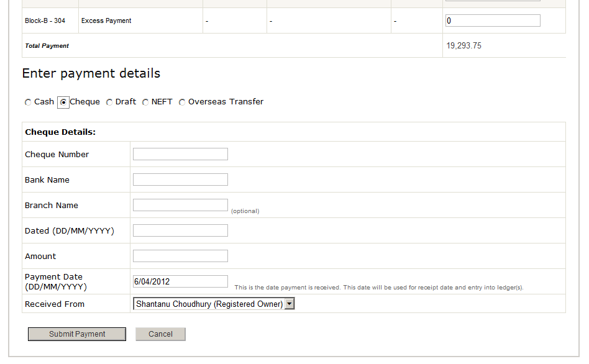Image resolution: width=589 pixels, height=364 pixels.
Task: Click the (optional) note beside Branch Name
Action: (x=245, y=211)
